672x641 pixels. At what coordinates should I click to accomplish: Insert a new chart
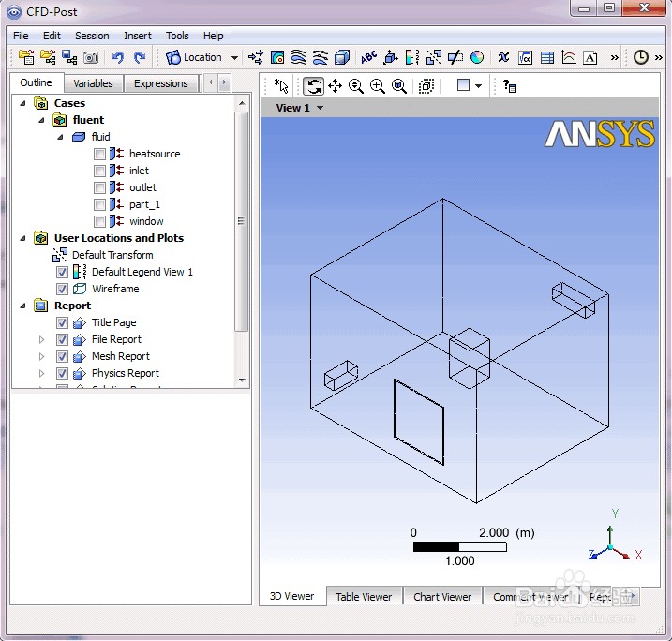[569, 57]
